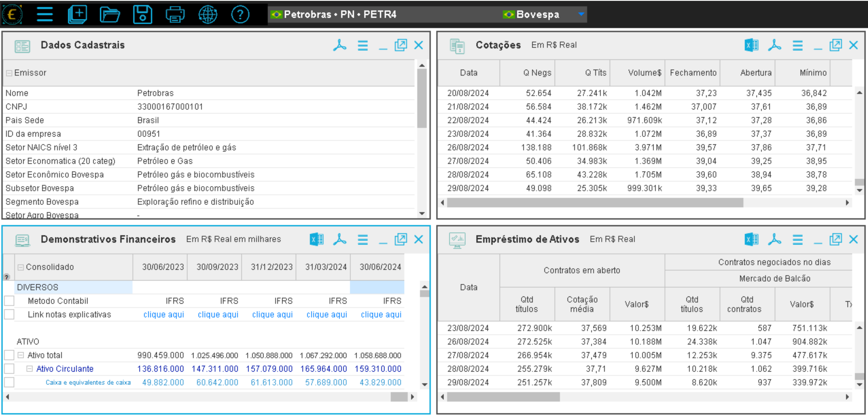Open notas explicativas link for 31/03/2024
This screenshot has height=417, width=868.
[x=327, y=314]
